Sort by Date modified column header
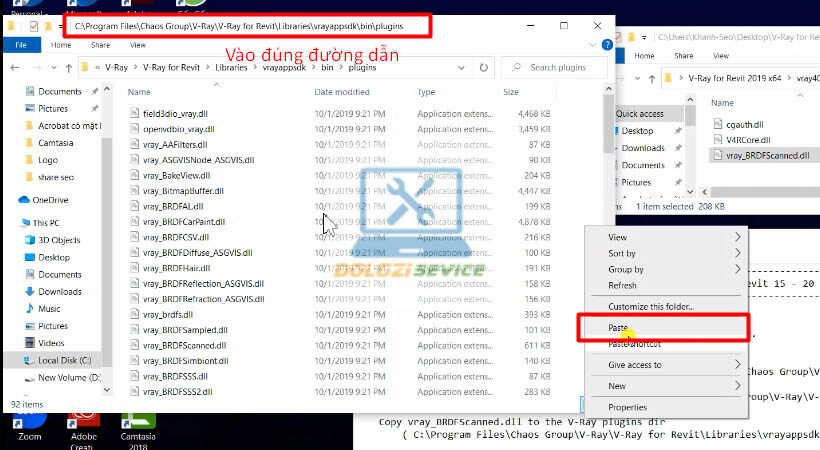820x450 pixels. 342,92
